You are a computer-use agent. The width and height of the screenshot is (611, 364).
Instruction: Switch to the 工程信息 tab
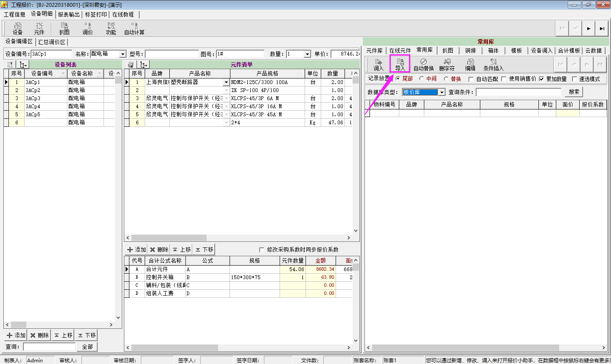click(14, 14)
